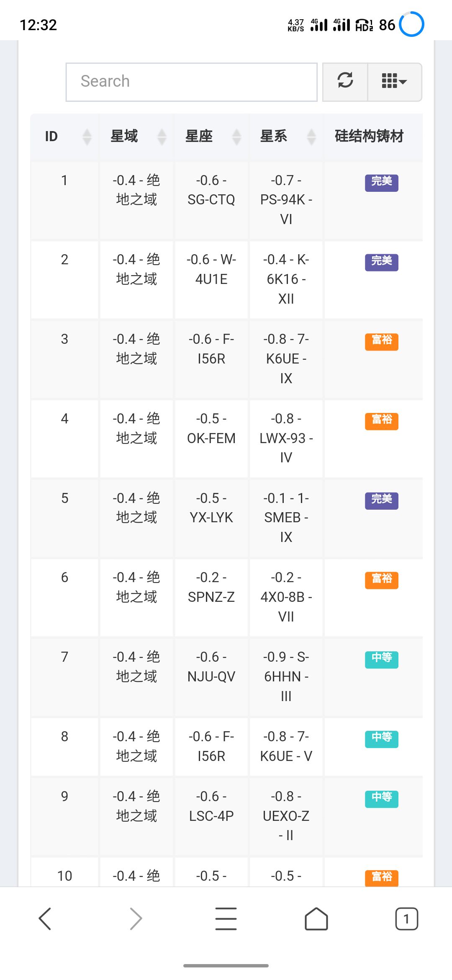Sort by 星系 column arrows
The image size is (452, 980).
click(311, 137)
